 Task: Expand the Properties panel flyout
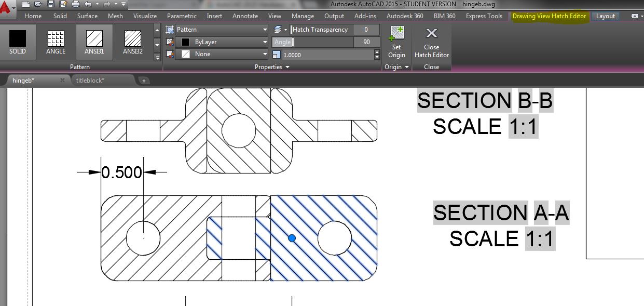tap(272, 67)
